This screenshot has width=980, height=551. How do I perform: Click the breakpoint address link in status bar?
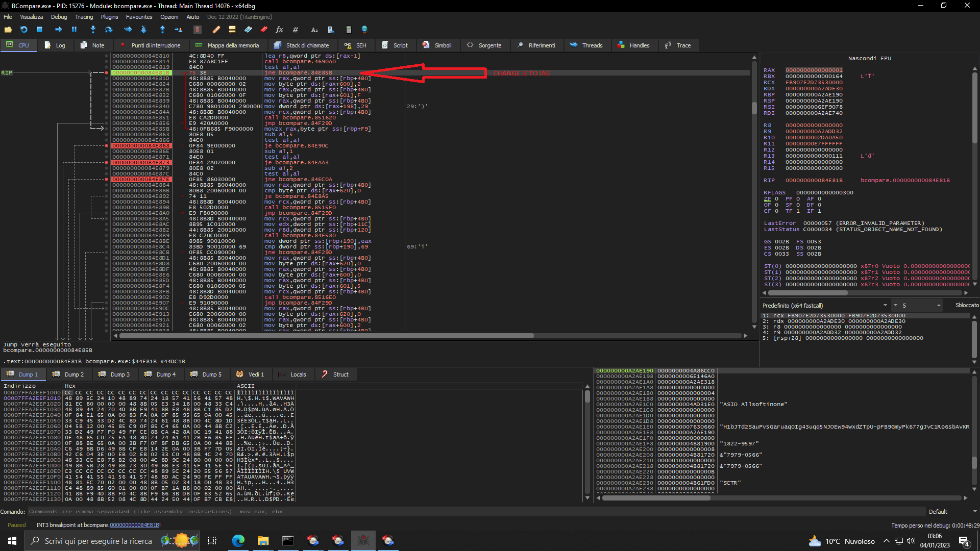[134, 525]
